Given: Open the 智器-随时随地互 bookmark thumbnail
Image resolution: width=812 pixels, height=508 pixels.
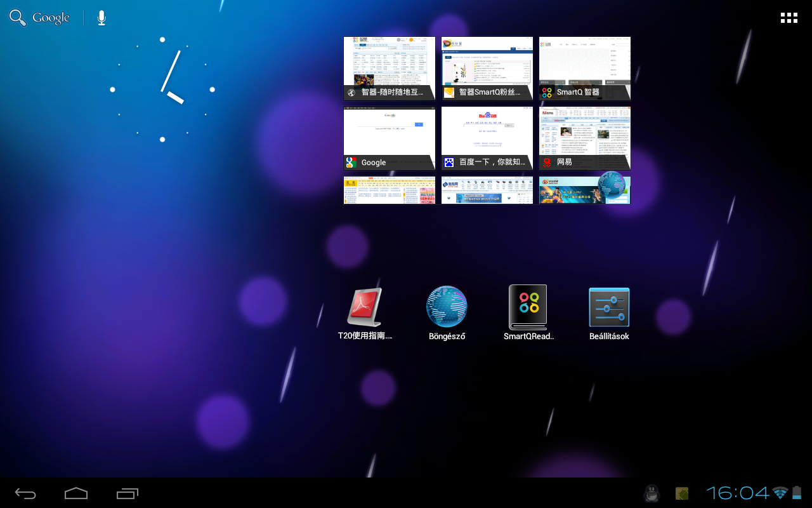Looking at the screenshot, I should pyautogui.click(x=390, y=69).
